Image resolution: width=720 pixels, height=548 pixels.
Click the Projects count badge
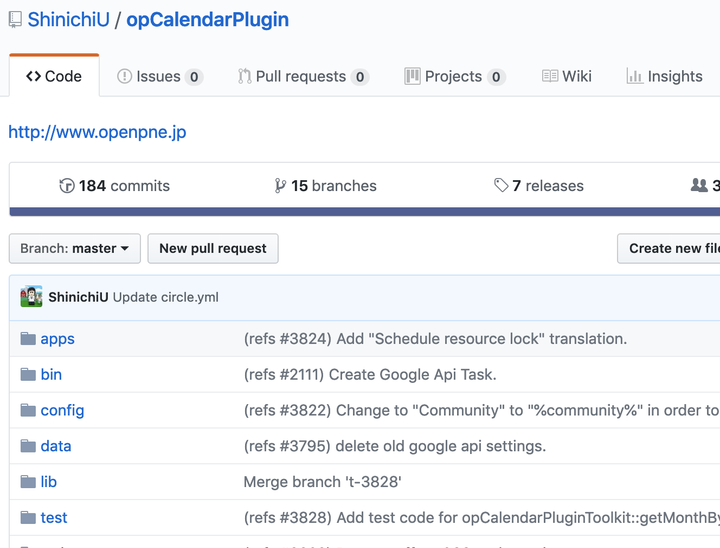pos(496,77)
